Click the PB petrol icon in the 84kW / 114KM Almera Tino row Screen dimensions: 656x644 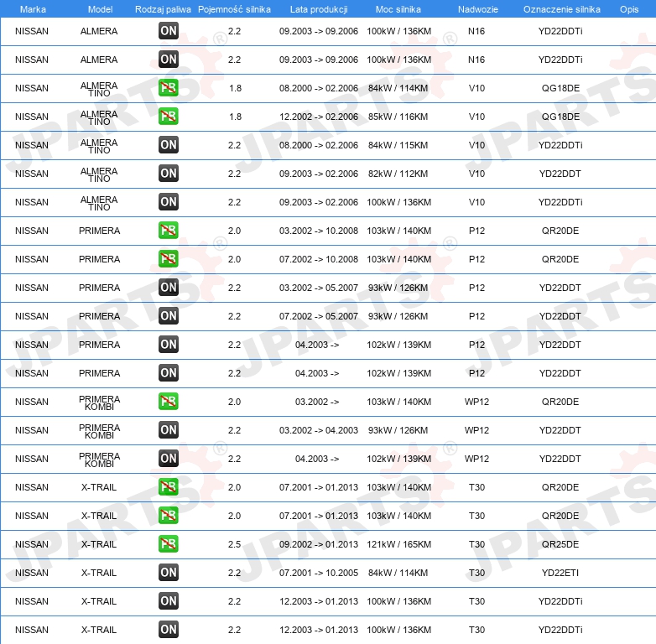point(168,88)
